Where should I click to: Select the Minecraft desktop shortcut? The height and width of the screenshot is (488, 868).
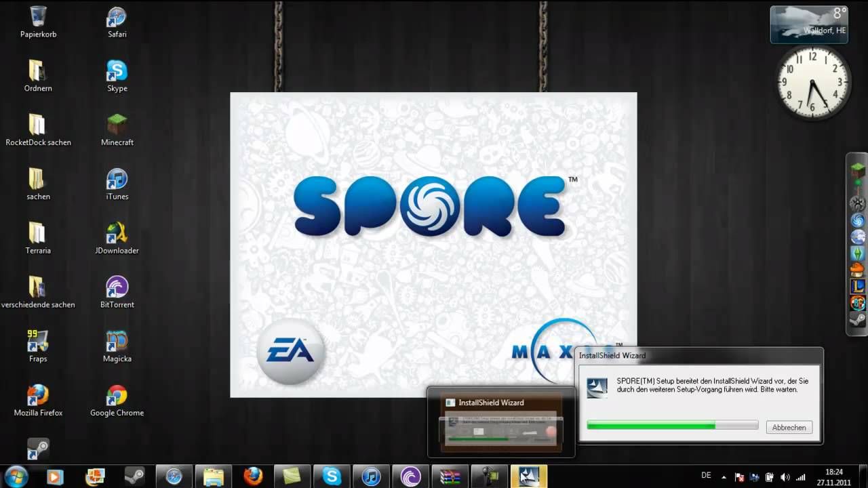117,130
